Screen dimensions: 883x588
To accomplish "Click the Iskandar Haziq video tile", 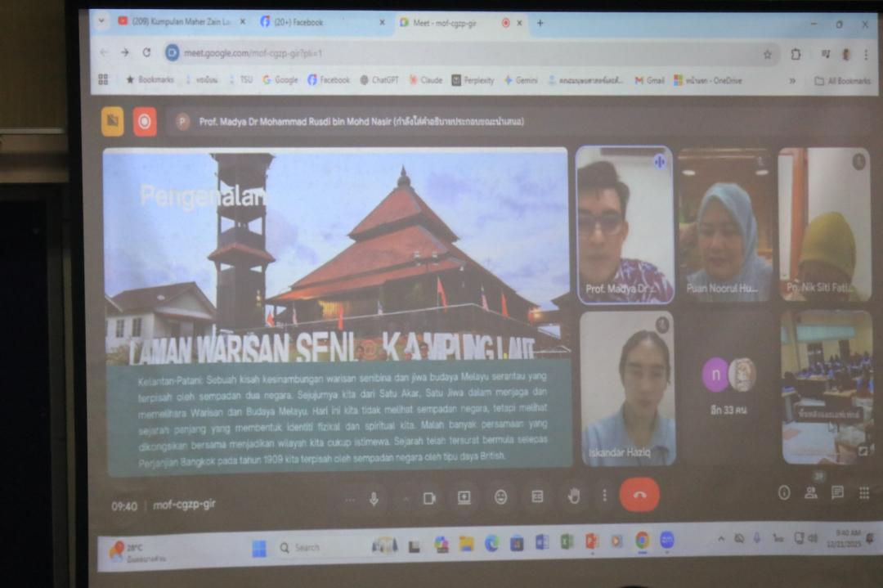I will click(x=627, y=388).
